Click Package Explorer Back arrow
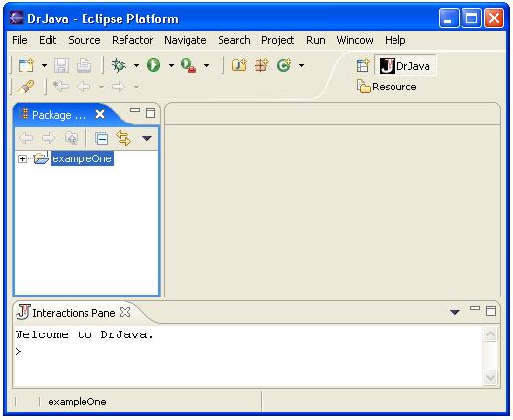513x420 pixels. click(26, 138)
